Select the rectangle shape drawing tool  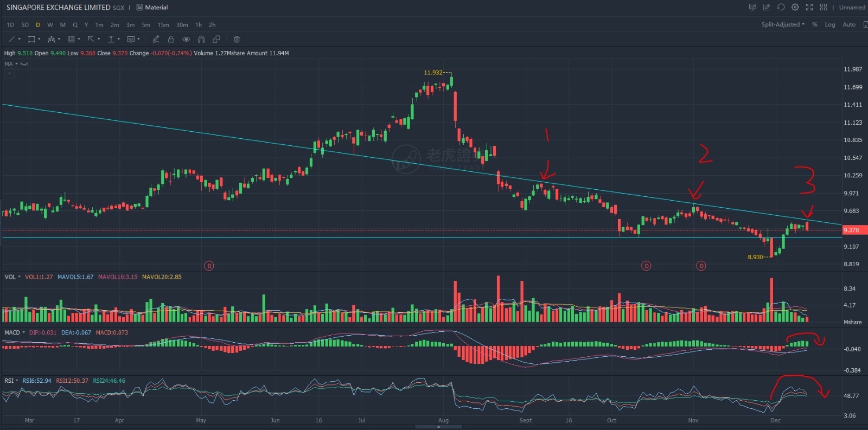point(31,39)
